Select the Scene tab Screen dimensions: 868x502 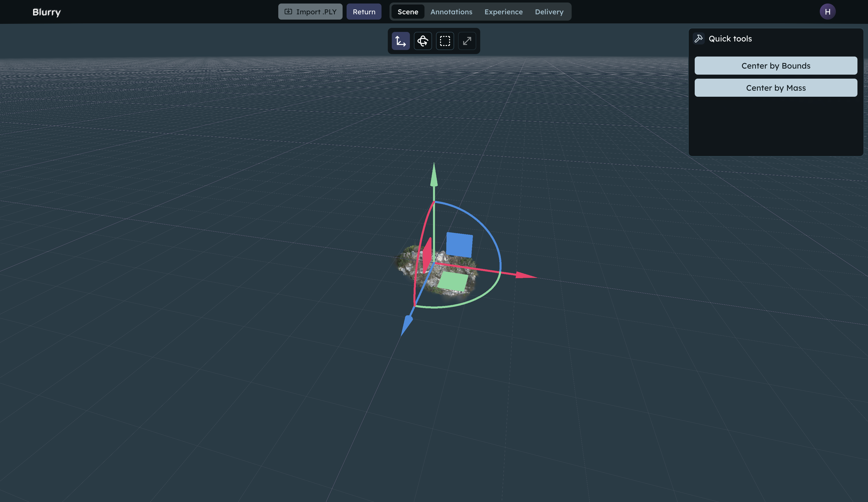click(408, 12)
